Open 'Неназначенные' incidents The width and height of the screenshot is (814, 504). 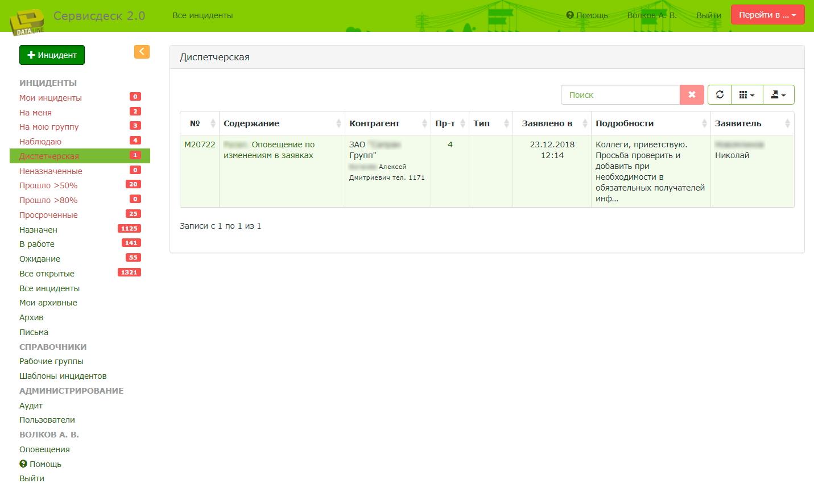[x=51, y=171]
